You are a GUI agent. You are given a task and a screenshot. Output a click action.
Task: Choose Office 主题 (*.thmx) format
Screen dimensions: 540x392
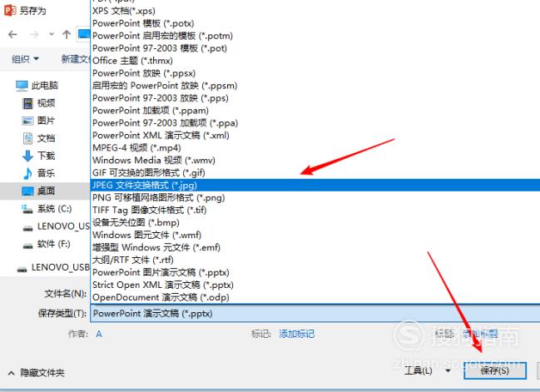(x=315, y=60)
